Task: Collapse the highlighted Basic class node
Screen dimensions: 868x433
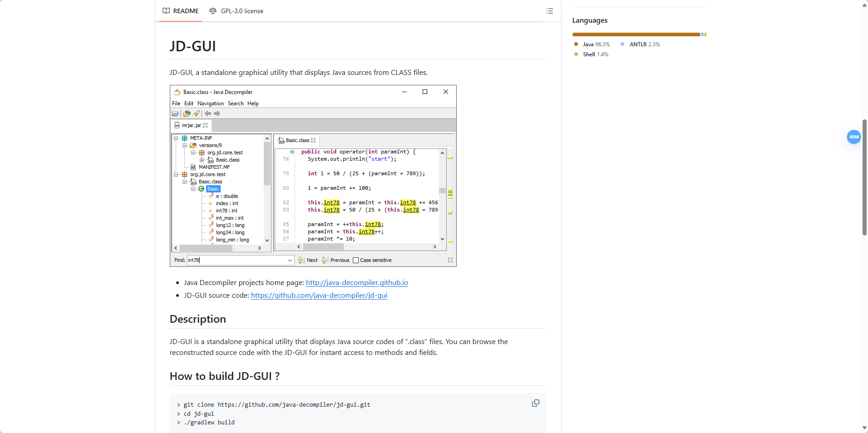Action: click(x=193, y=189)
